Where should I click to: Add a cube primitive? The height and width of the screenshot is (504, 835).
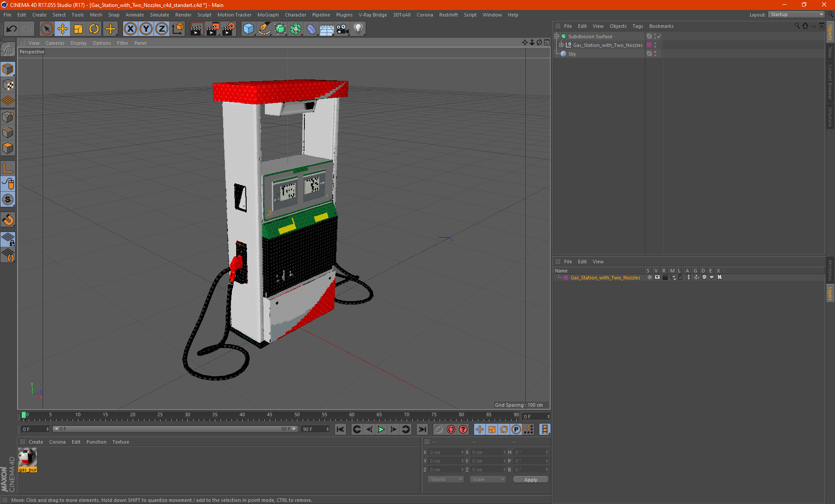point(248,29)
